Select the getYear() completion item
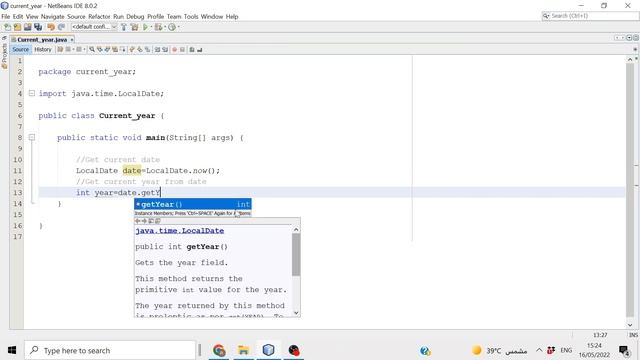Image resolution: width=640 pixels, height=360 pixels. [193, 204]
